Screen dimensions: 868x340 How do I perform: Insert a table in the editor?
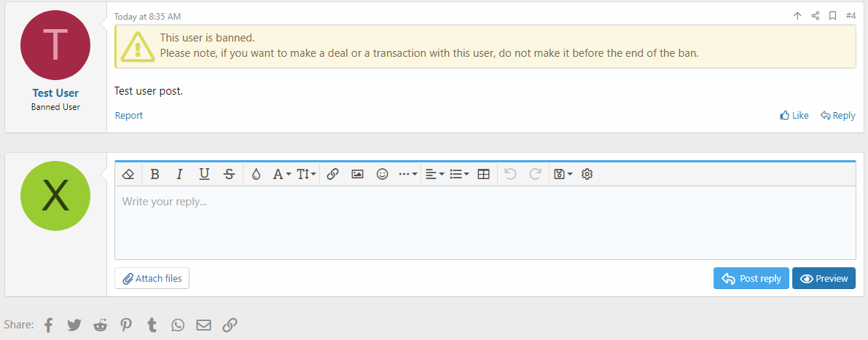pyautogui.click(x=483, y=174)
